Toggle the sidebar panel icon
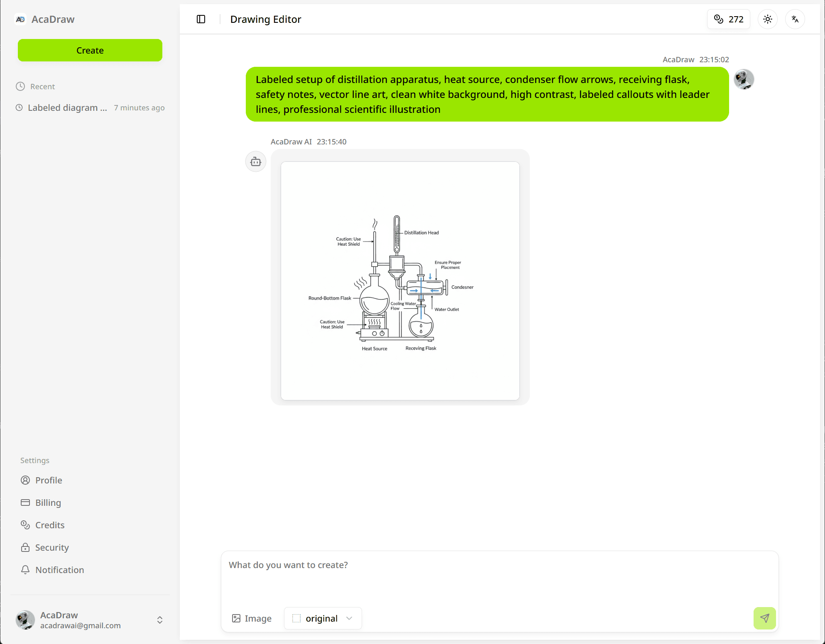This screenshot has width=825, height=644. coord(201,19)
